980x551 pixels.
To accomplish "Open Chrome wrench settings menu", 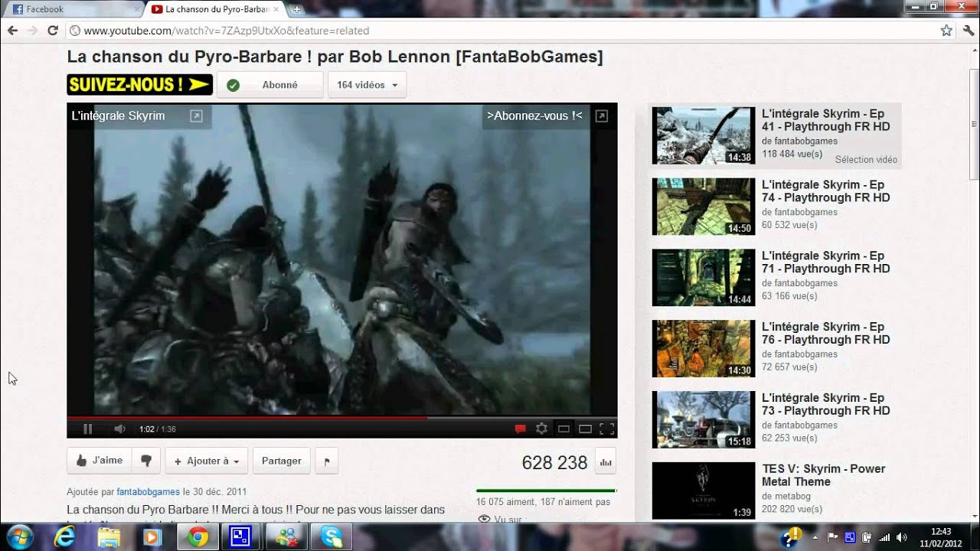I will [969, 31].
